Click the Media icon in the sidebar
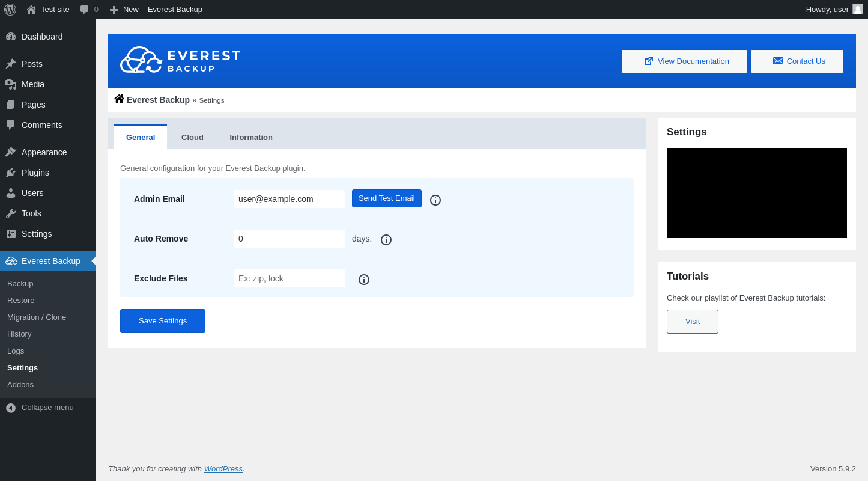Screen dimensions: 868x481 [11, 84]
